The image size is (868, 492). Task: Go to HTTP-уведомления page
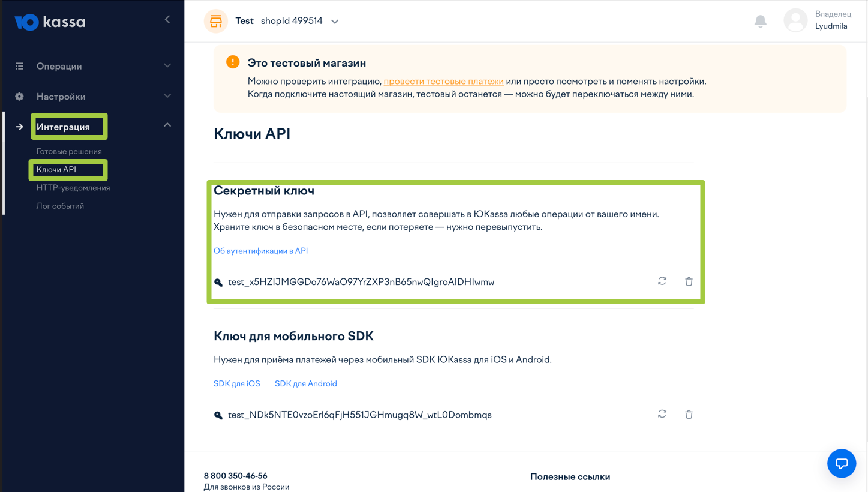(73, 188)
